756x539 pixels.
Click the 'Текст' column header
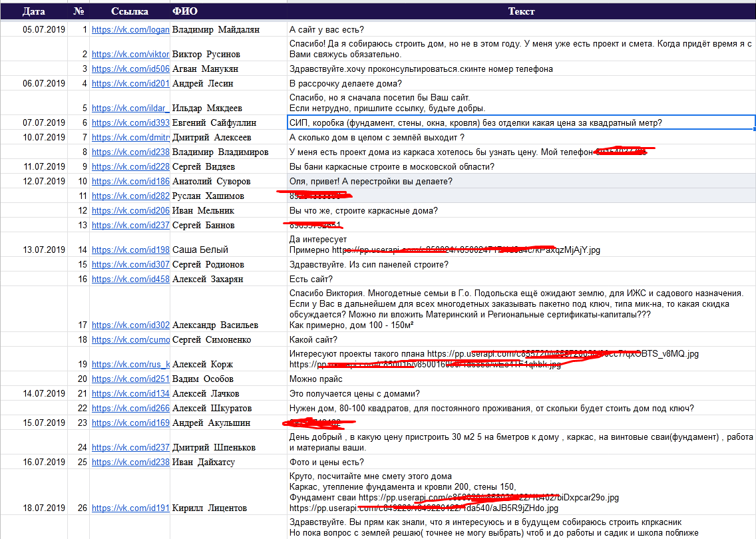click(x=521, y=11)
